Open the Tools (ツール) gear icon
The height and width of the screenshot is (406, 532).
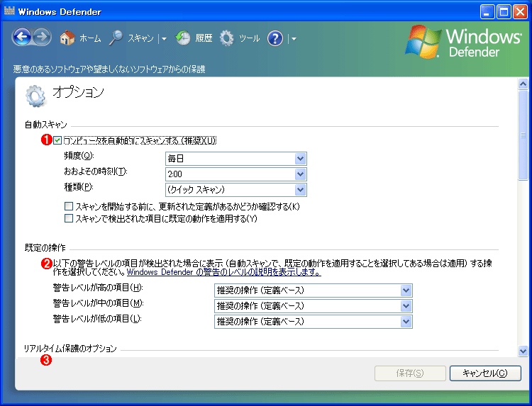click(227, 38)
